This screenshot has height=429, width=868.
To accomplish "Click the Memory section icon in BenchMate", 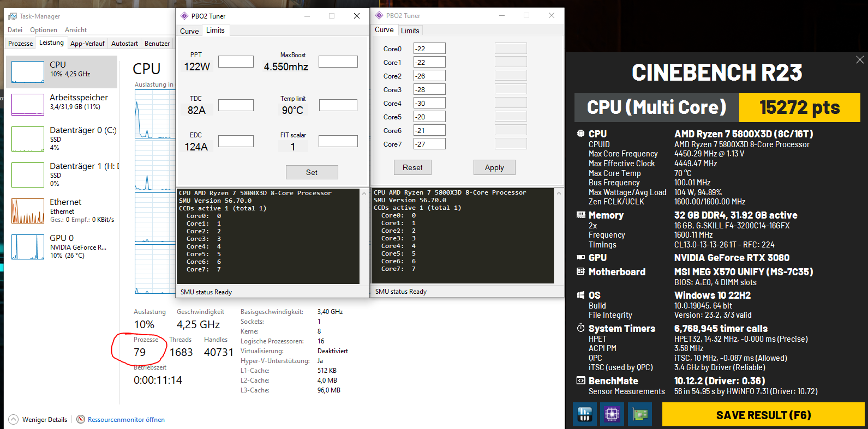I will point(580,215).
